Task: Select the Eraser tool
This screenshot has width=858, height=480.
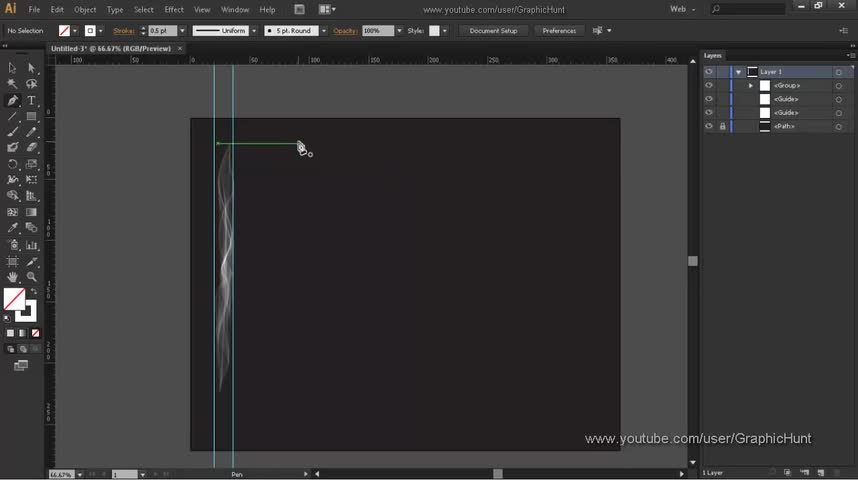Action: 31,147
